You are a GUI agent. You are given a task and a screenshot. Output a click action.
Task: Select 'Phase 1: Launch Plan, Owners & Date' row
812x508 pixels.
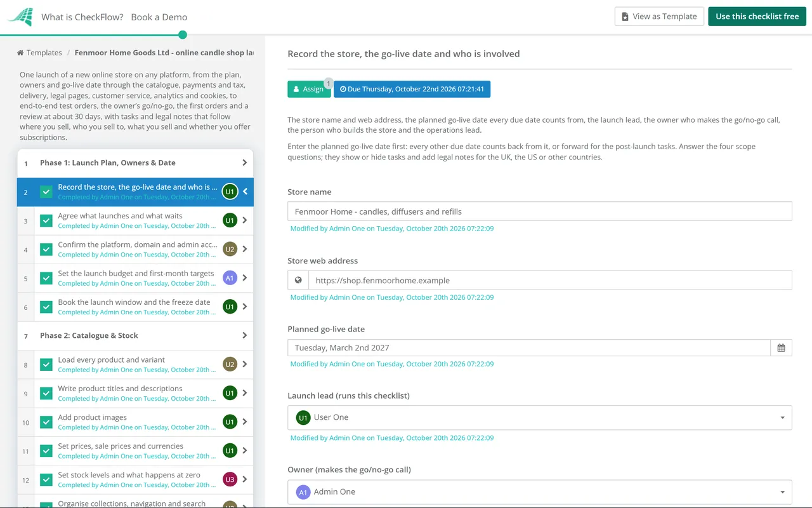point(135,163)
